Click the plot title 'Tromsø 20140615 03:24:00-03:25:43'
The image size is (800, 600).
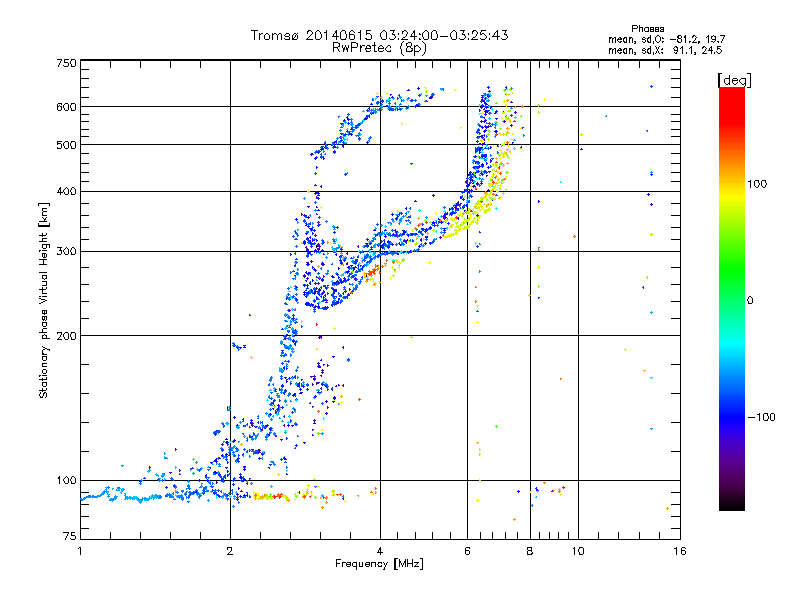point(379,35)
